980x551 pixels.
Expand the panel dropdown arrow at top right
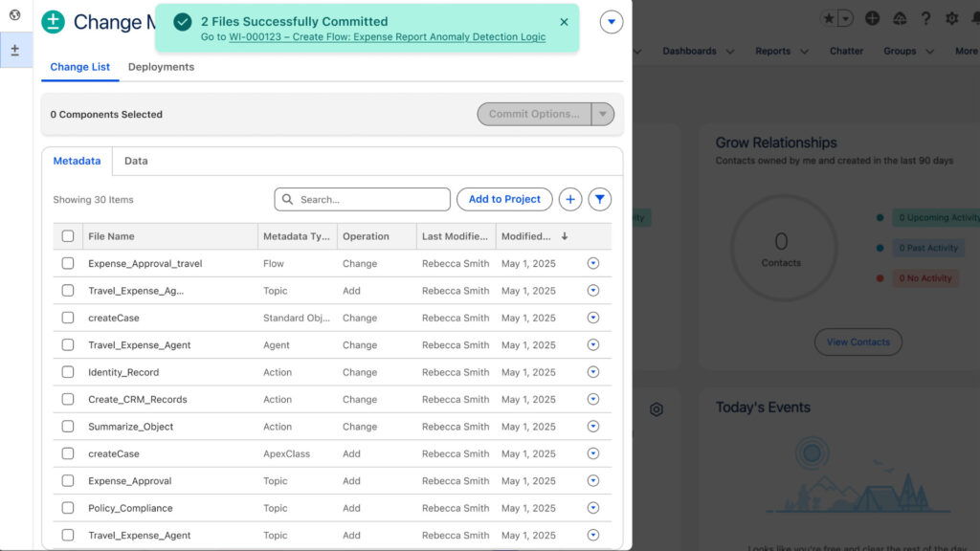click(x=611, y=22)
